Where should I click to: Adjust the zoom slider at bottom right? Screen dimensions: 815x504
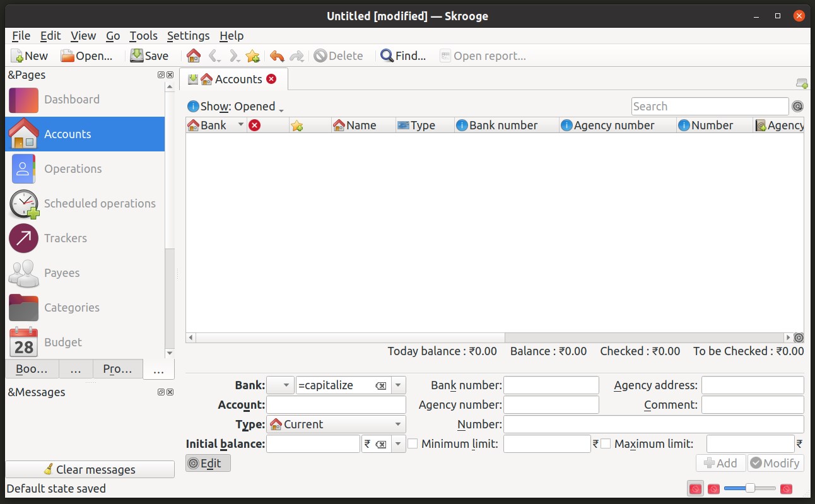coord(750,488)
